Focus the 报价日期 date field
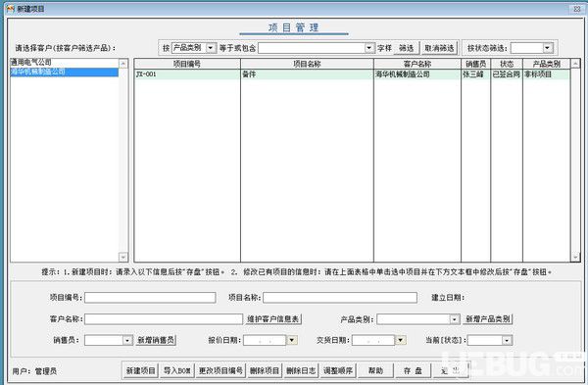Image resolution: width=588 pixels, height=385 pixels. (x=265, y=340)
